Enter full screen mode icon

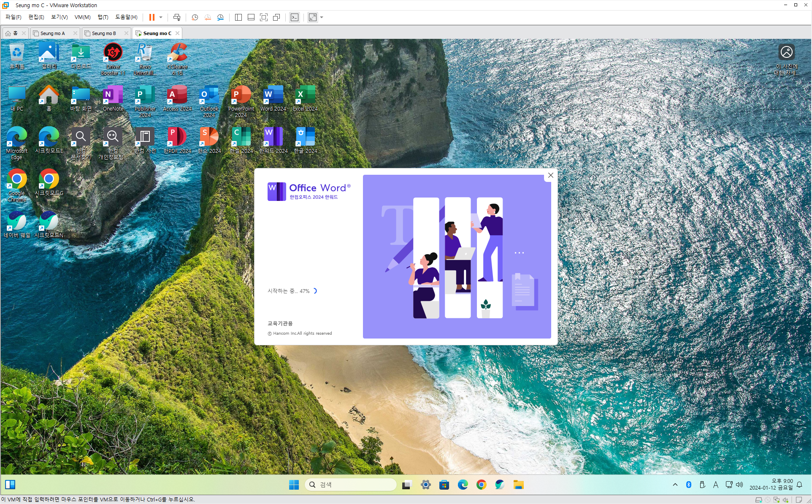click(x=264, y=17)
